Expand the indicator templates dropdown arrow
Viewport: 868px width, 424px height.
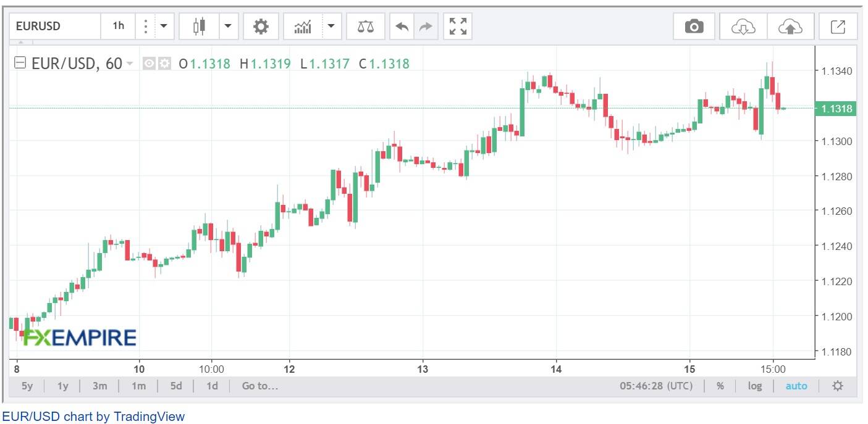coord(332,26)
